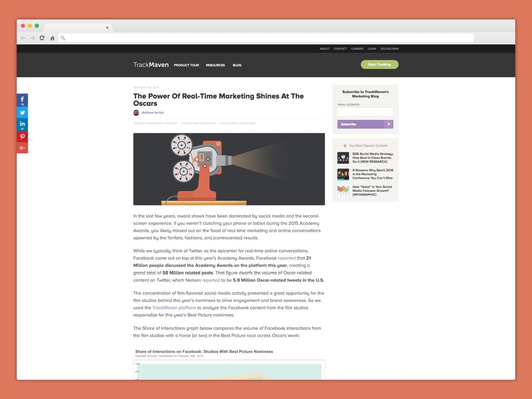Call phone number 202.503.9994
This screenshot has width=532, height=399.
pos(389,49)
